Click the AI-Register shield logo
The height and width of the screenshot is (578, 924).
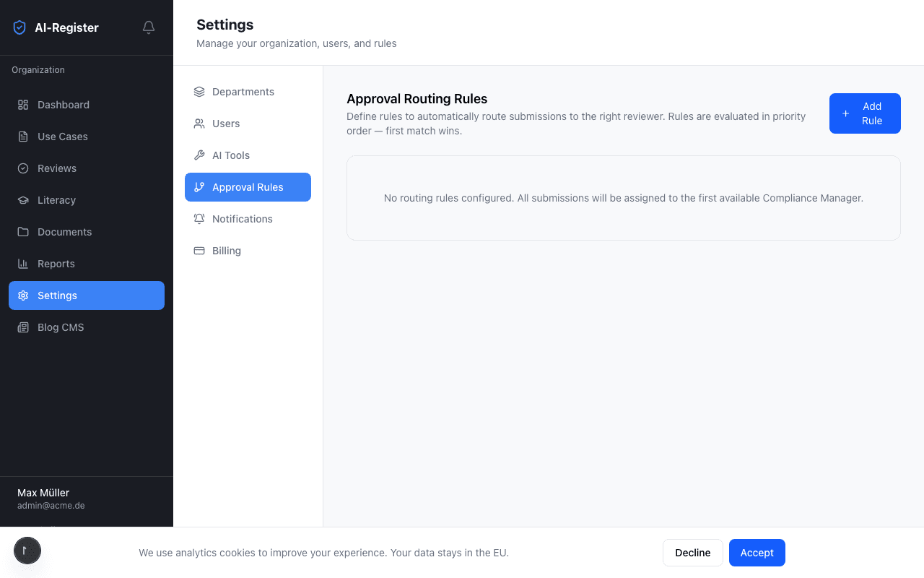tap(19, 27)
